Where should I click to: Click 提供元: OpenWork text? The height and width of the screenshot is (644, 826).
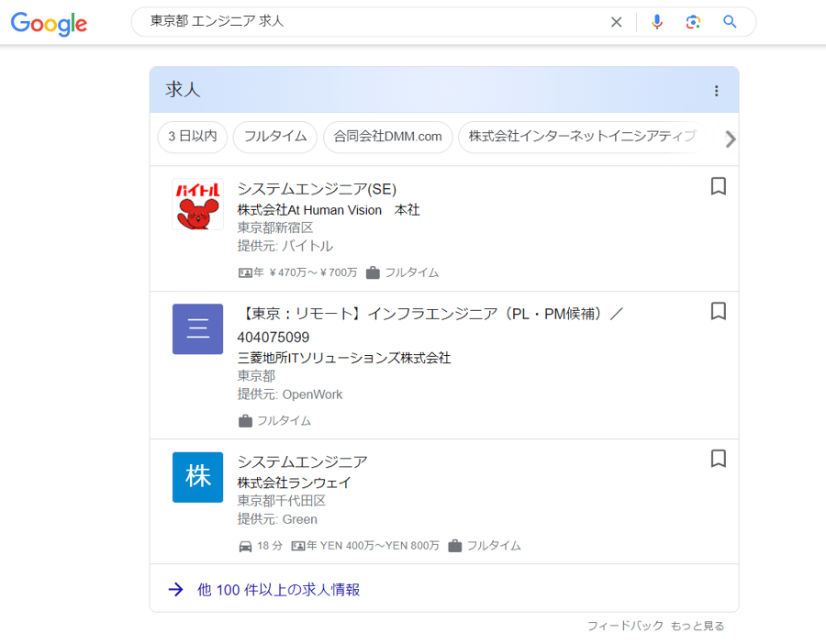click(x=290, y=394)
